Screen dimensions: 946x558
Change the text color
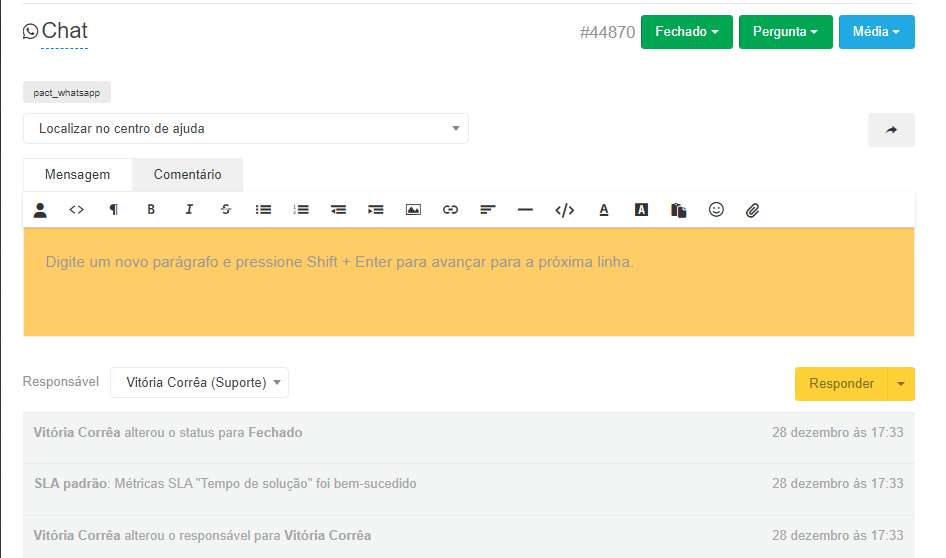click(603, 210)
